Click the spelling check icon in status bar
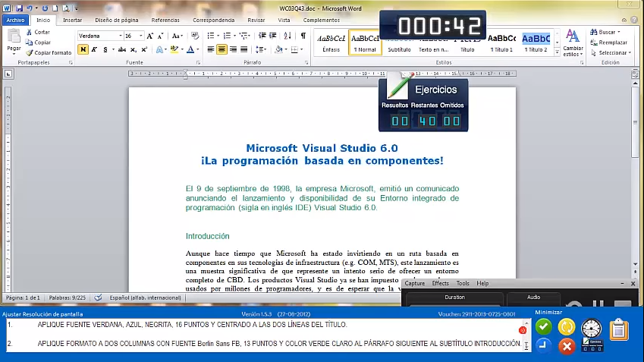 [x=98, y=297]
